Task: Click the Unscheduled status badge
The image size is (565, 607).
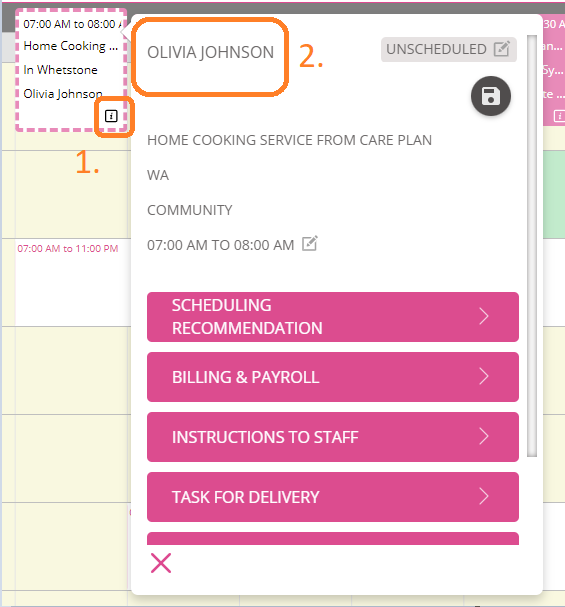Action: (x=449, y=50)
